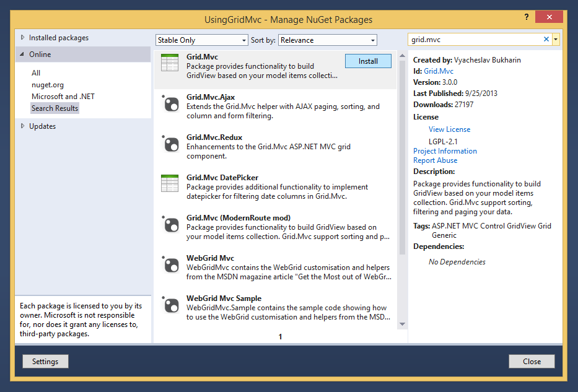Screen dimensions: 578x392
Task: Expand the Installed packages node
Action: pyautogui.click(x=22, y=37)
